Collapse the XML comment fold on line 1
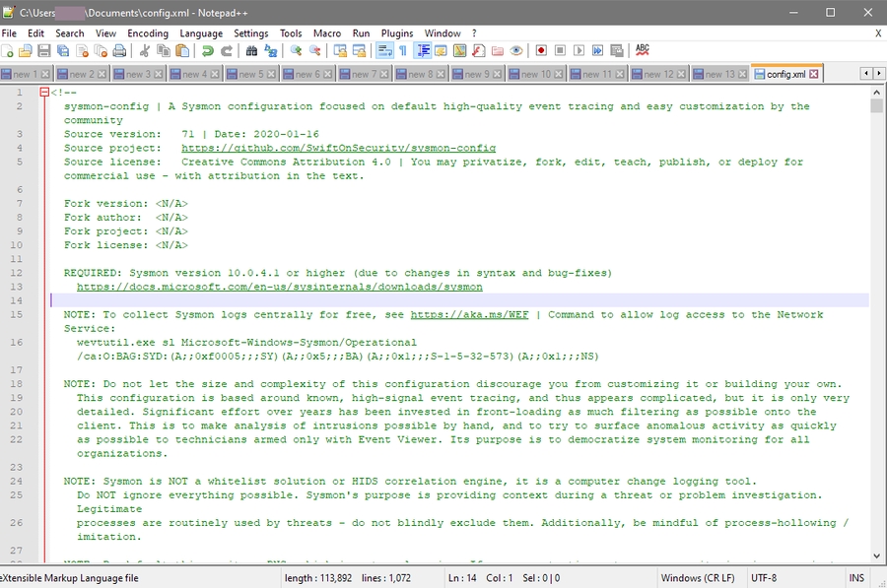 pyautogui.click(x=44, y=93)
